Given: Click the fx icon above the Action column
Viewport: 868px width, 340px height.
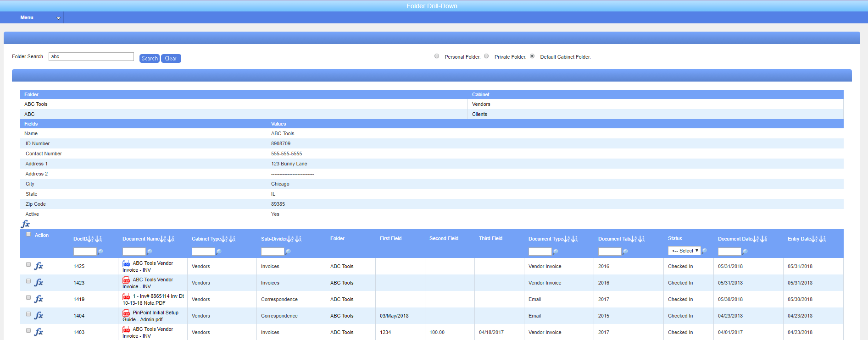Looking at the screenshot, I should pyautogui.click(x=25, y=224).
